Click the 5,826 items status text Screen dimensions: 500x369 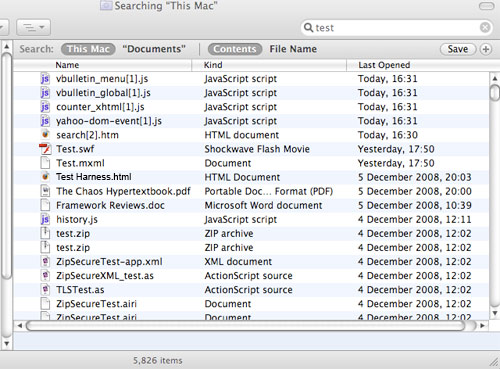[x=158, y=360]
